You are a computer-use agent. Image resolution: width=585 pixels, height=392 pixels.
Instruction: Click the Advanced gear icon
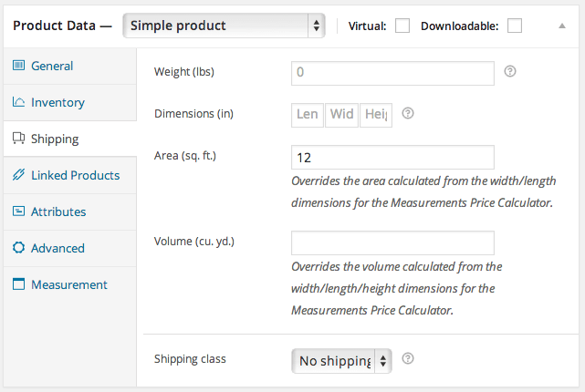click(19, 248)
